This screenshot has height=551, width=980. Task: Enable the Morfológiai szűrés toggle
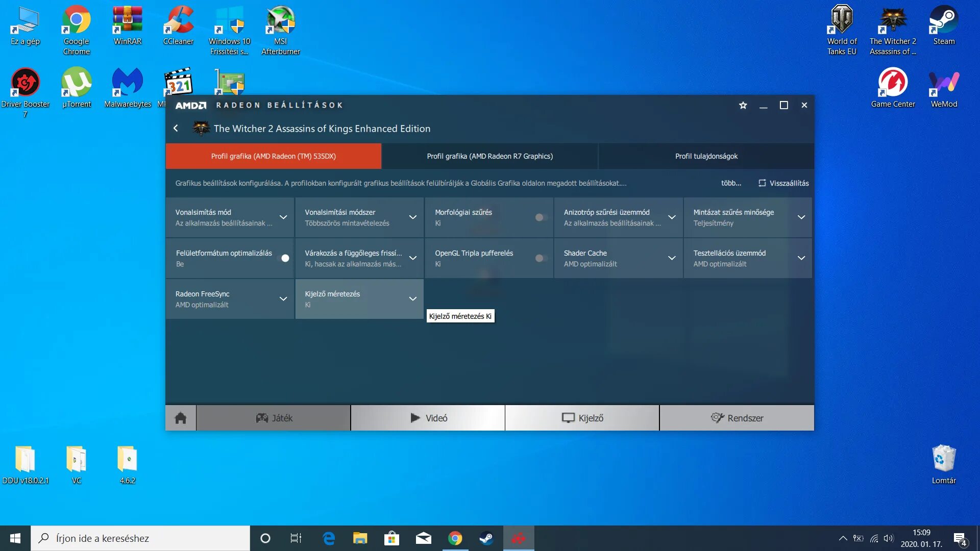tap(541, 217)
